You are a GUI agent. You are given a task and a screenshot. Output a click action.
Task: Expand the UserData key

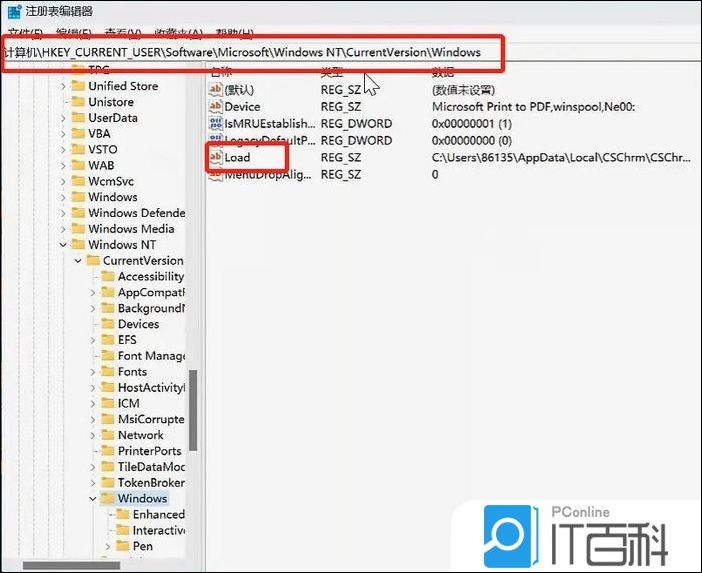(63, 118)
